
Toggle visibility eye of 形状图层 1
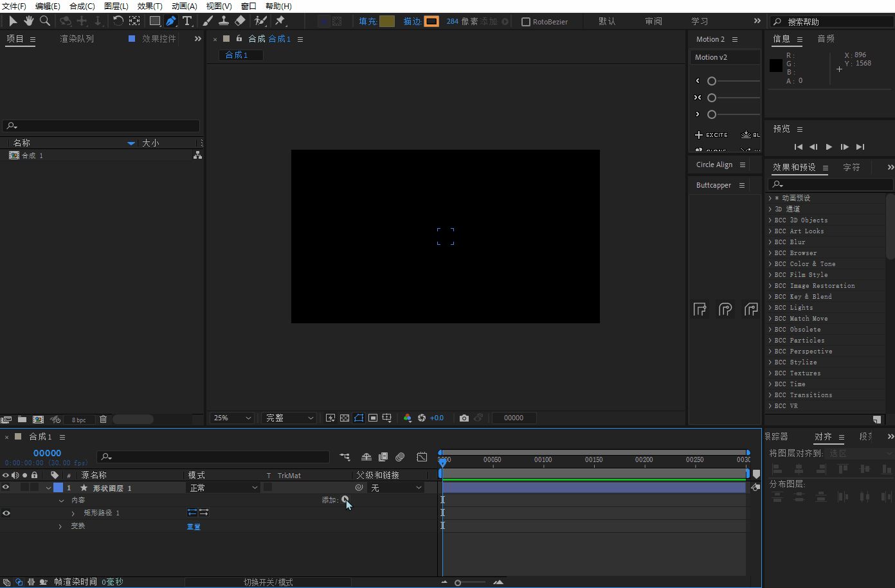click(x=6, y=488)
